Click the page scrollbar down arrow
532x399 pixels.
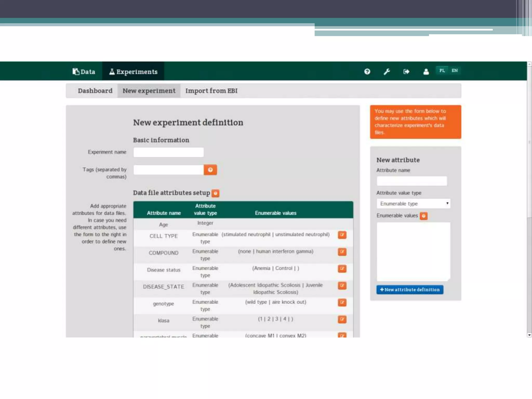point(529,335)
